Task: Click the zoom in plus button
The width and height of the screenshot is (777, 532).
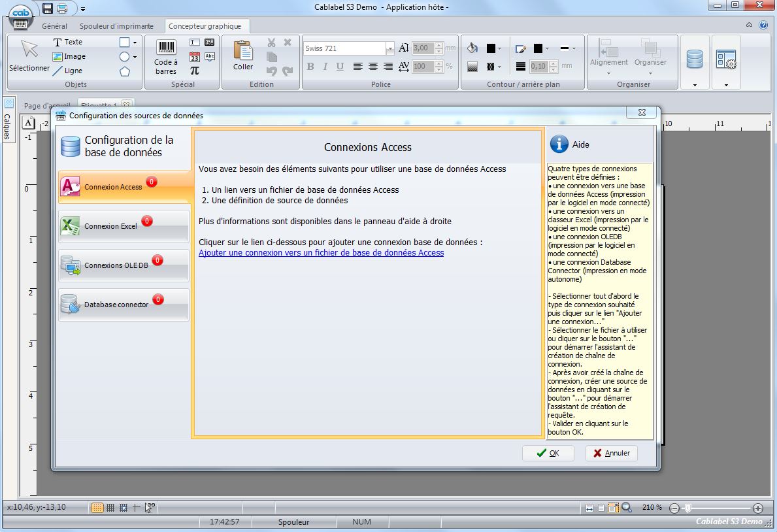Action: [x=757, y=508]
